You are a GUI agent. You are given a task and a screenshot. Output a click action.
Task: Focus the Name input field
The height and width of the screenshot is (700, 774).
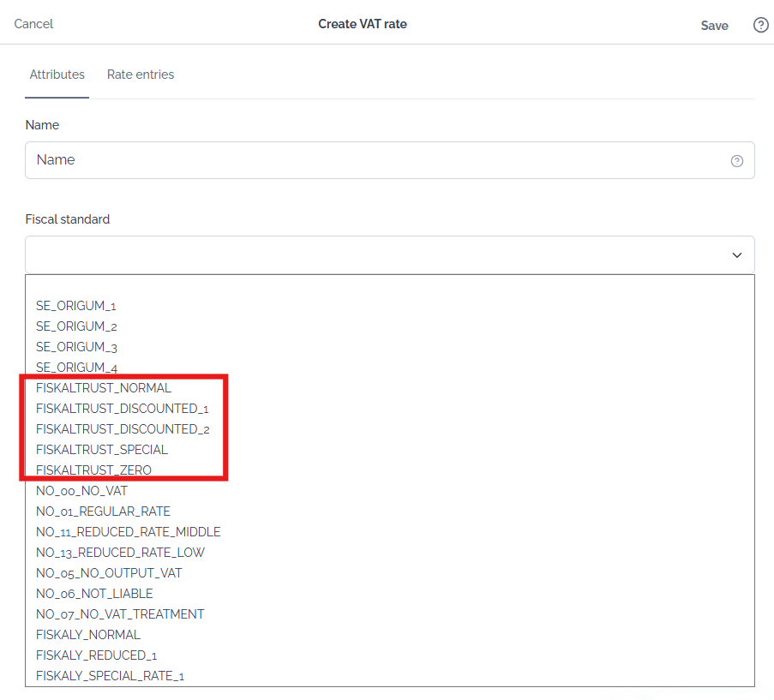389,160
